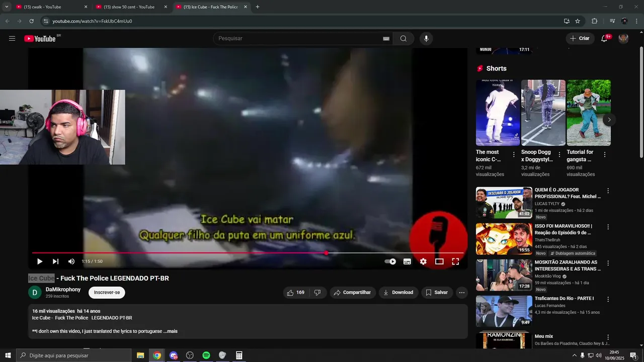Open the Windows Start menu
Image resolution: width=644 pixels, height=362 pixels.
pos(8,355)
